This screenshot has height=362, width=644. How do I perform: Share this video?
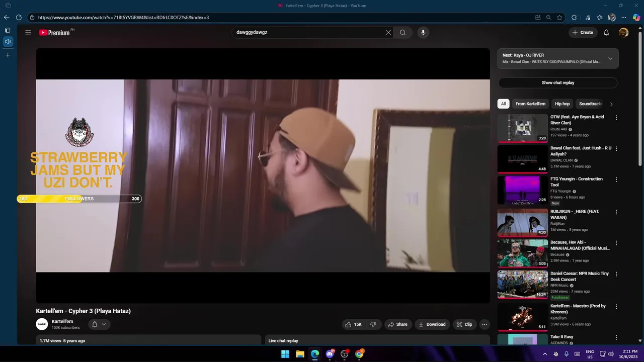pos(398,324)
